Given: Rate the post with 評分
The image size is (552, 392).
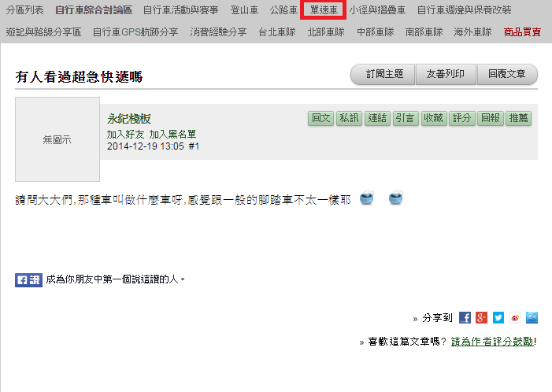Looking at the screenshot, I should 462,118.
